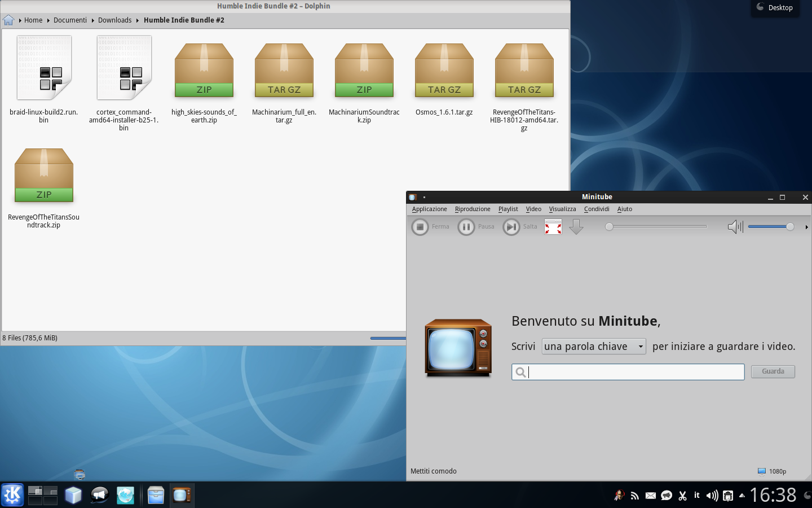Open the Aiuto menu
This screenshot has width=812, height=508.
coord(624,209)
